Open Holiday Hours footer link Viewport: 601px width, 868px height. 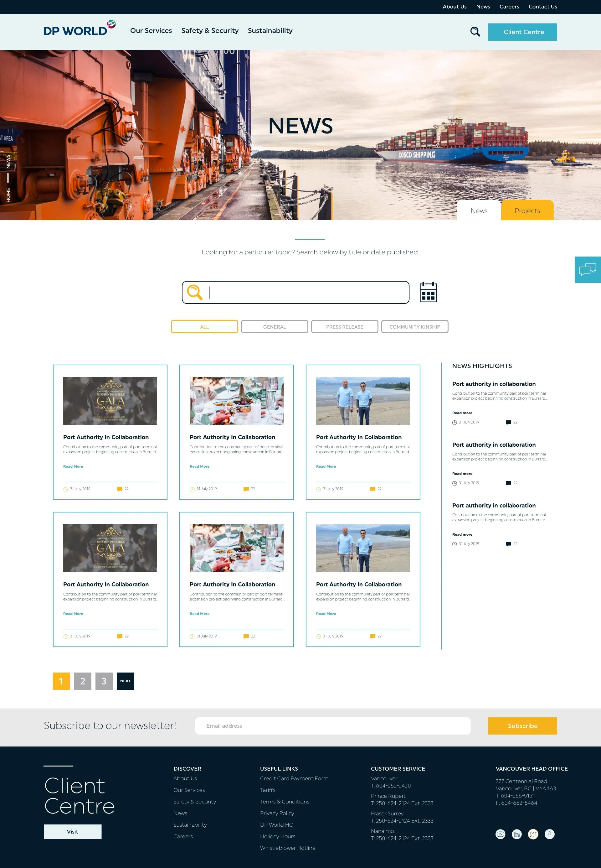(x=278, y=836)
